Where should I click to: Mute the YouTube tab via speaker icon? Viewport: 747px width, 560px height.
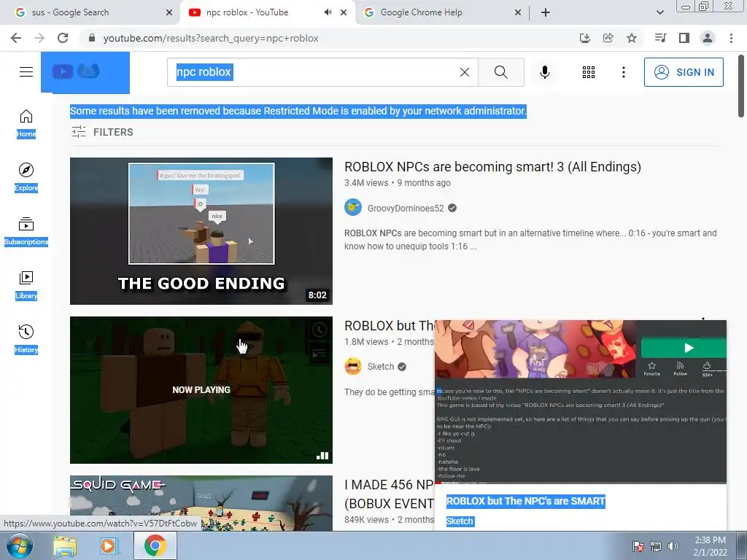point(328,12)
